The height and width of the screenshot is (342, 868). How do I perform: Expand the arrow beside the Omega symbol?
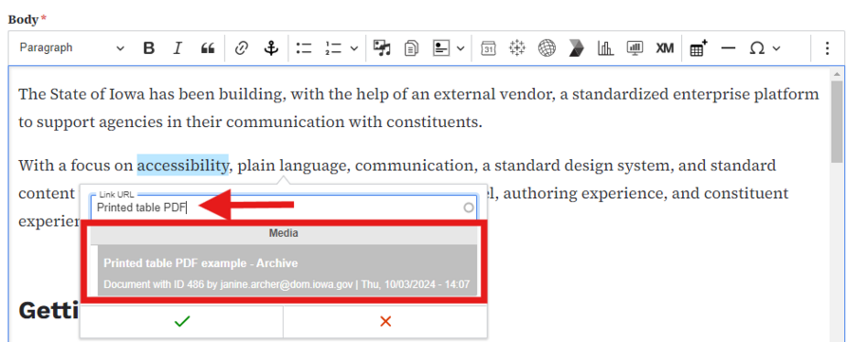click(776, 48)
